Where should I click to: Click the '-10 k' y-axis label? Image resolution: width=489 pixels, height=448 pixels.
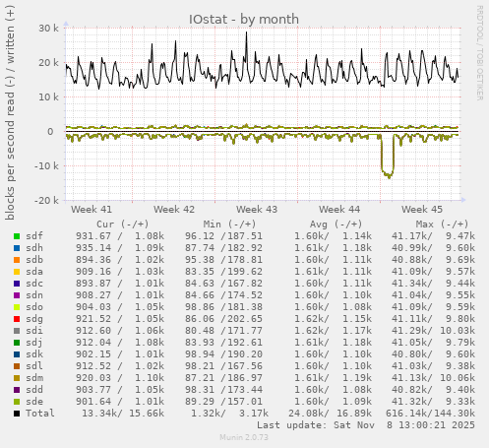tap(46, 166)
